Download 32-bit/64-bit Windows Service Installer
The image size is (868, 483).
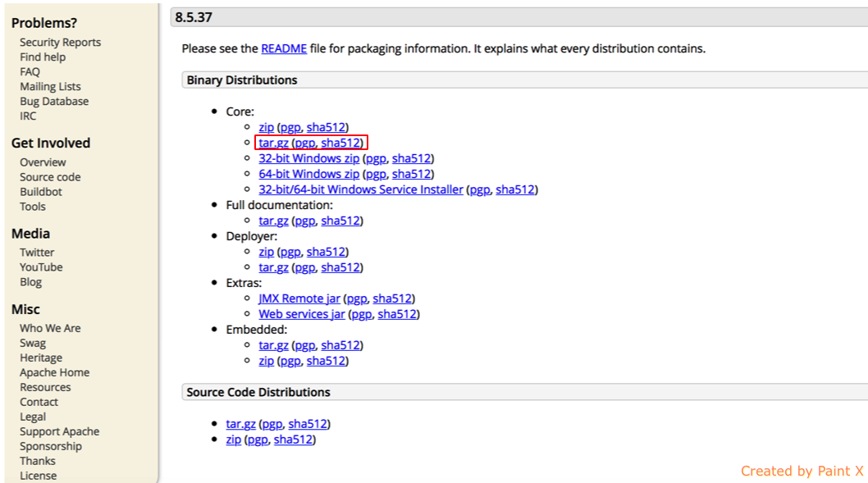pyautogui.click(x=361, y=189)
